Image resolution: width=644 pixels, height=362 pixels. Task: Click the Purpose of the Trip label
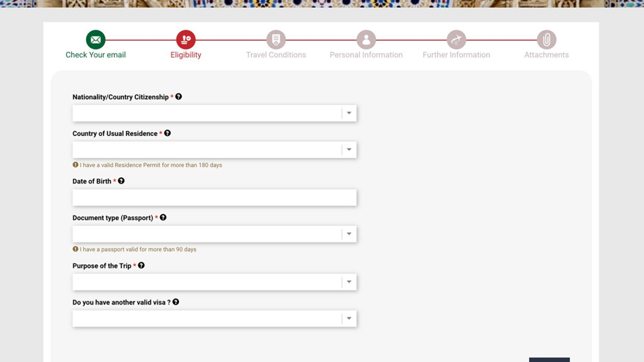tap(102, 266)
